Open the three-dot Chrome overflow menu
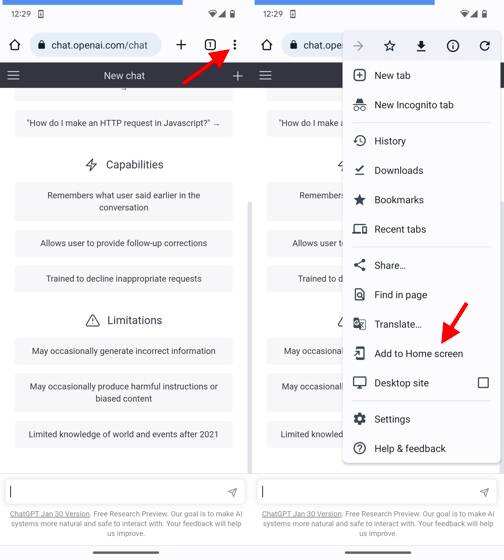504x560 pixels. pos(234,45)
